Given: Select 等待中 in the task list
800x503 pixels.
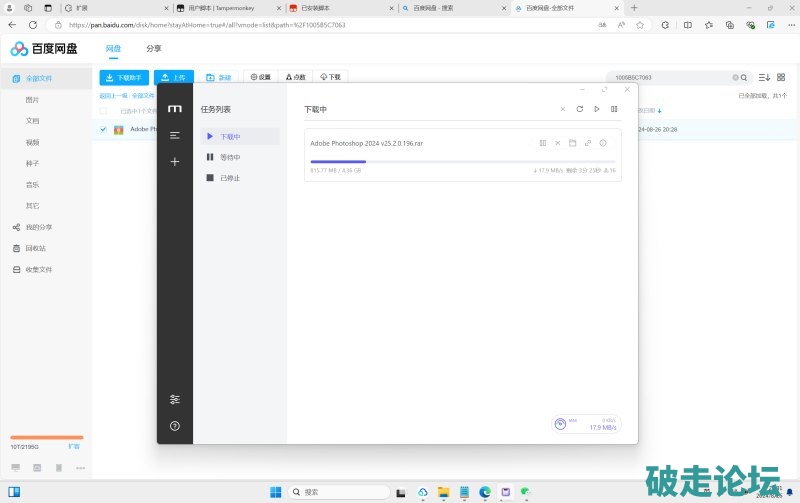Looking at the screenshot, I should click(229, 157).
